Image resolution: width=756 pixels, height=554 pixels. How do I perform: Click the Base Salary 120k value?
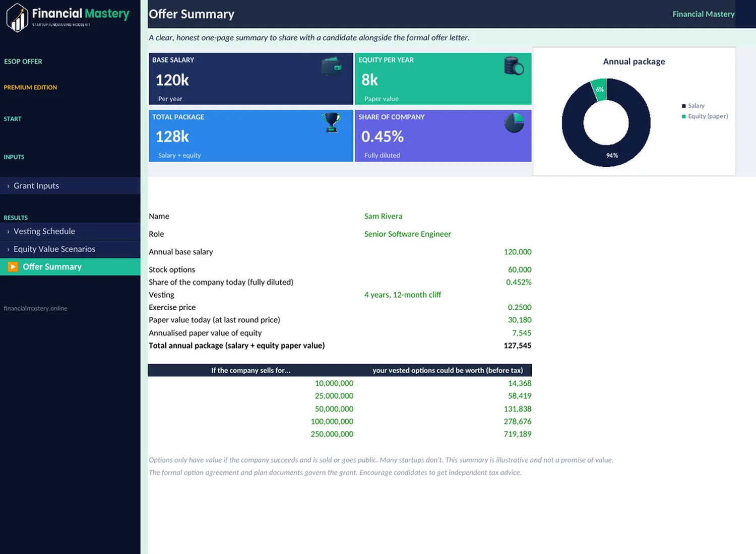(172, 80)
